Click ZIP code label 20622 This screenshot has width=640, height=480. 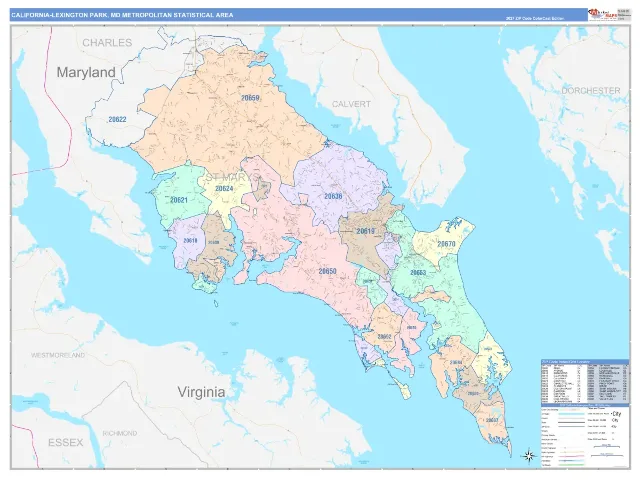(x=117, y=120)
